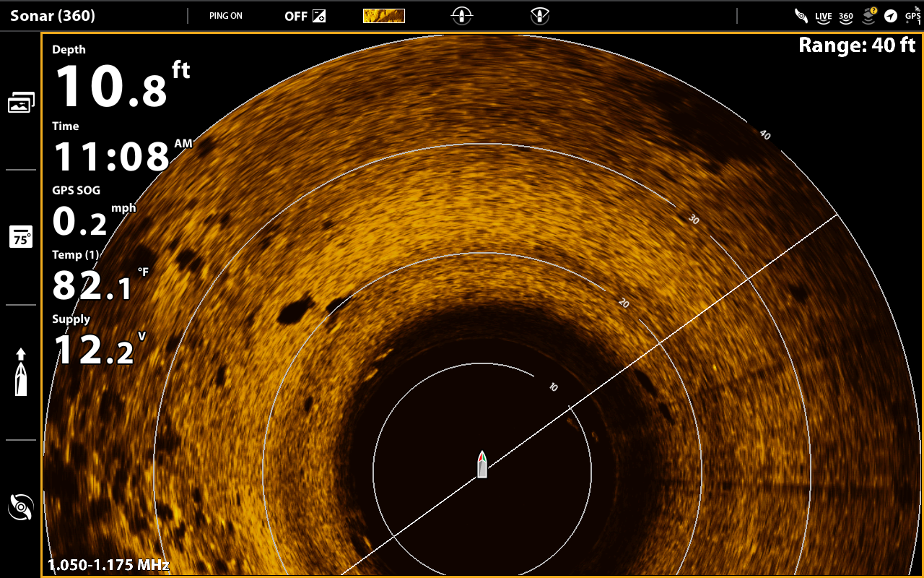Select the GPS SOG 0.2 mph readout

point(94,212)
